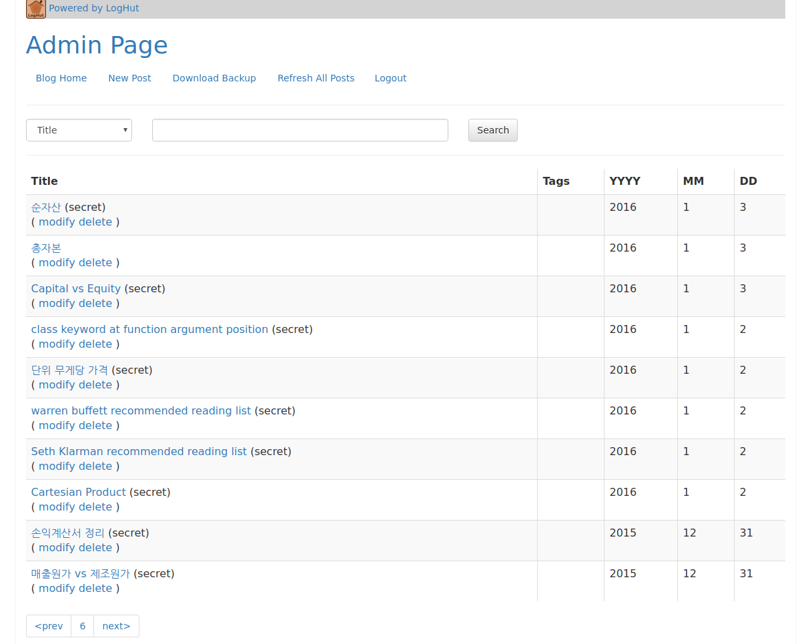Go to the previous page of posts
This screenshot has width=812, height=644.
point(48,626)
